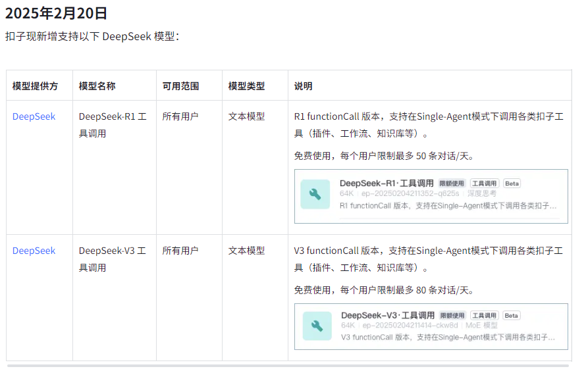This screenshot has width=588, height=373.
Task: Click the 深度思考 label in the R1 card
Action: tap(482, 193)
